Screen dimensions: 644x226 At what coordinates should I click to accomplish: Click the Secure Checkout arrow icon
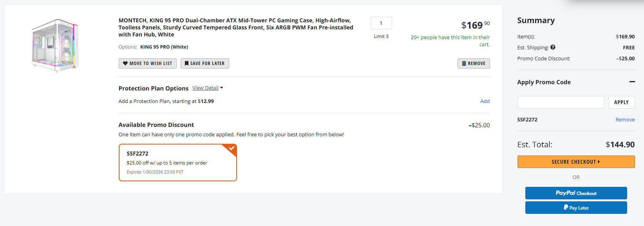[x=599, y=162]
